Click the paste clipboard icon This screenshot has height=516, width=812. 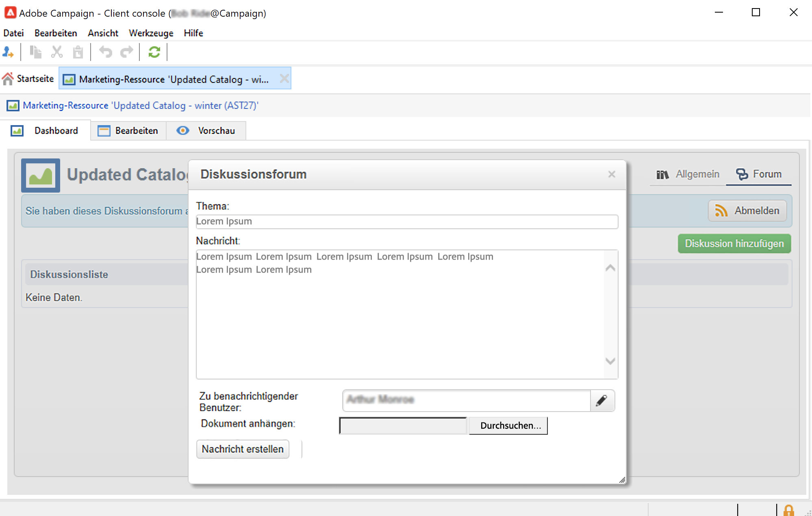[x=78, y=52]
